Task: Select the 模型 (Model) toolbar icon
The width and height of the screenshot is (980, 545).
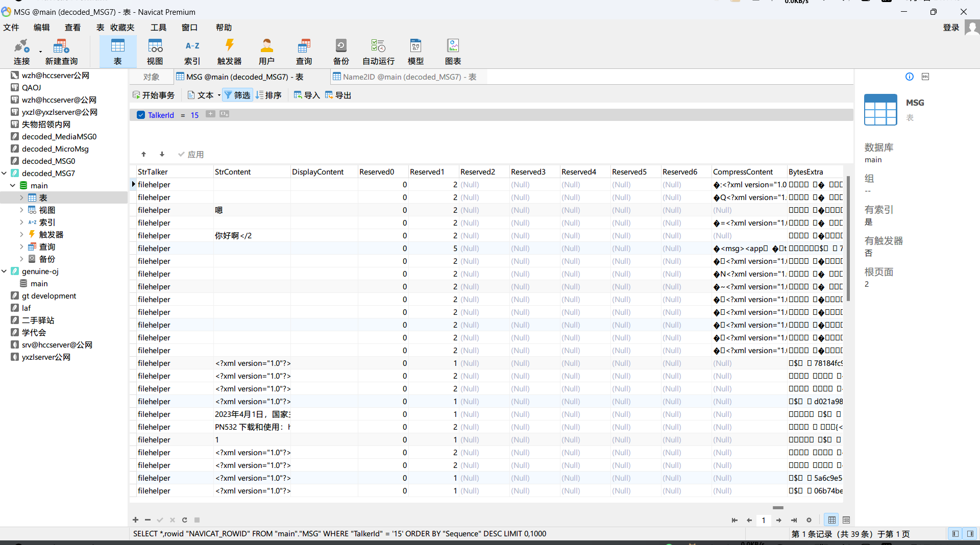Action: pos(415,52)
